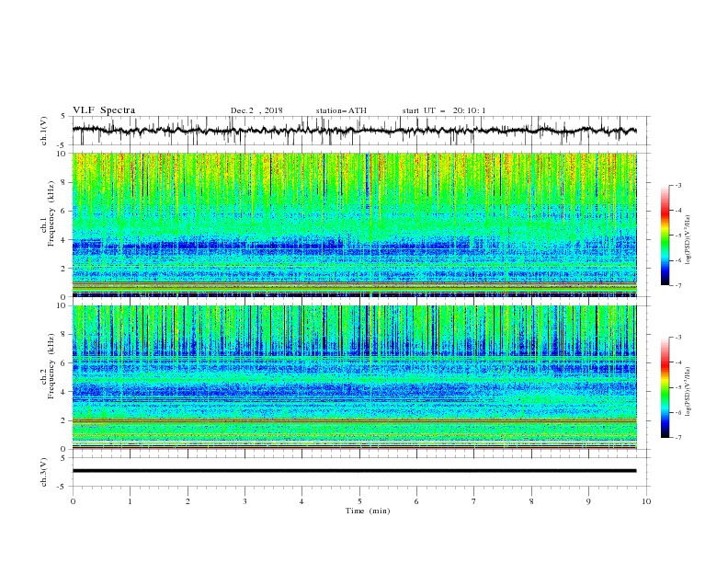Click time axis tick label "2"
Image resolution: width=728 pixels, height=563 pixels.
point(188,501)
